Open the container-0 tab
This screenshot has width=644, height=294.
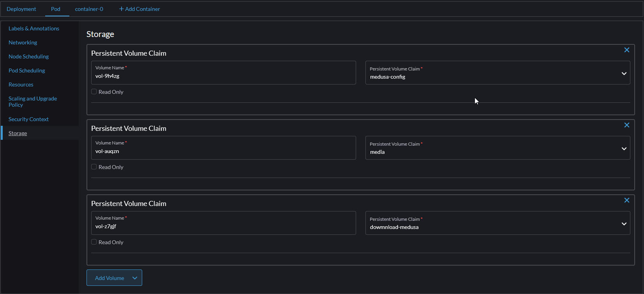click(89, 9)
